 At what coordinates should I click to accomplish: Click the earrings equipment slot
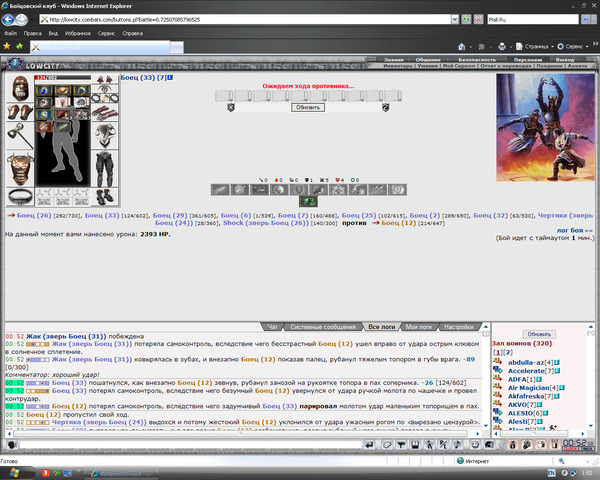pyautogui.click(x=105, y=80)
